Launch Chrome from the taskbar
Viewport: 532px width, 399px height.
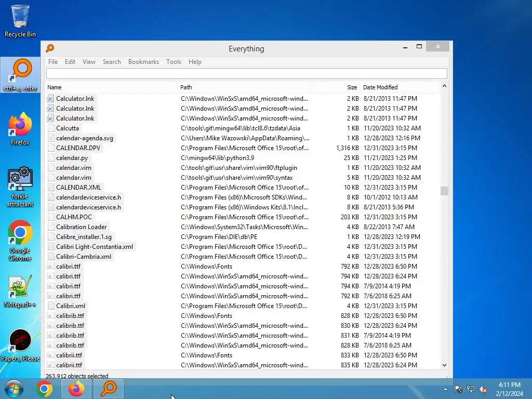pyautogui.click(x=45, y=389)
